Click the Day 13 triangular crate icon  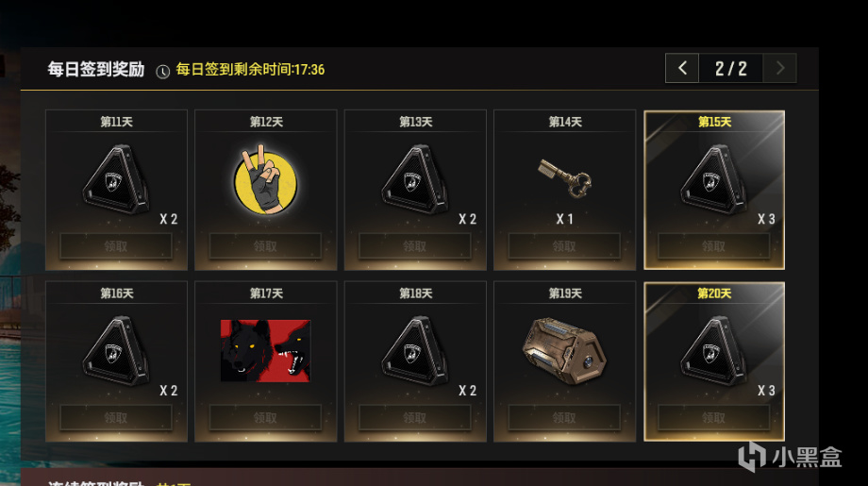[415, 179]
